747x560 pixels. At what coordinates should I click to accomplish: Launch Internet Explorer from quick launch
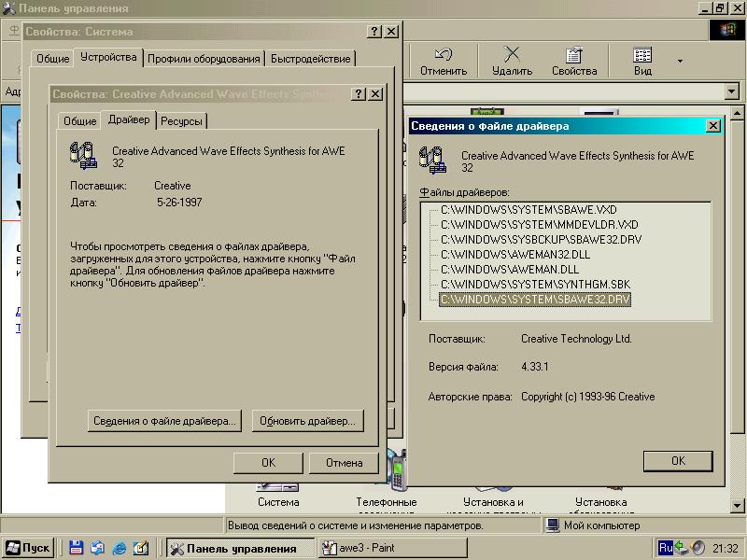[x=120, y=548]
